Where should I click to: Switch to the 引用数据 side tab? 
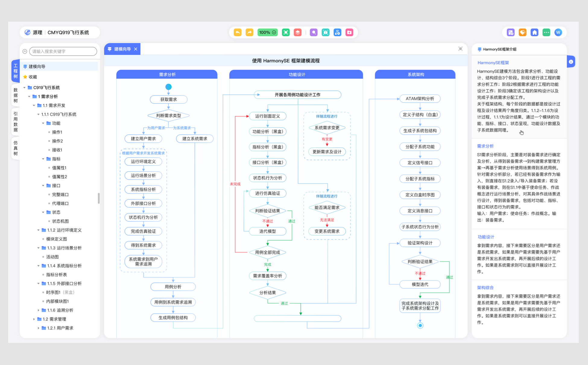[15, 122]
